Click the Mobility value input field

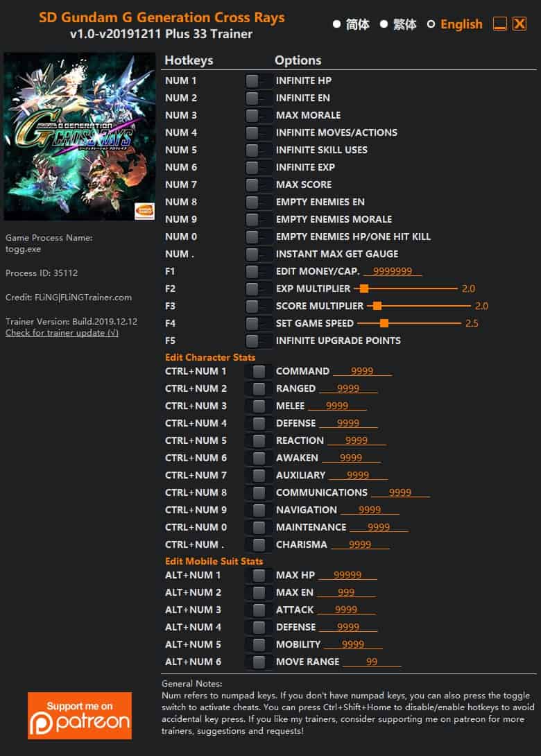click(x=353, y=644)
